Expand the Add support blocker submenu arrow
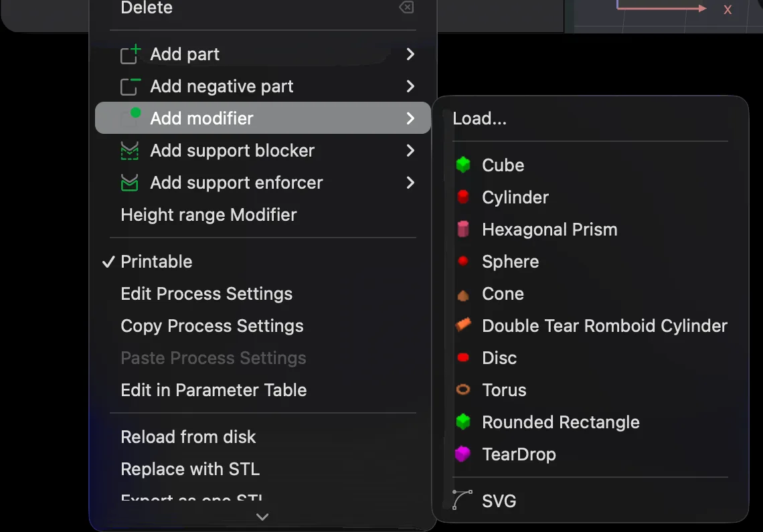Screen dimensions: 763x532 pyautogui.click(x=410, y=151)
